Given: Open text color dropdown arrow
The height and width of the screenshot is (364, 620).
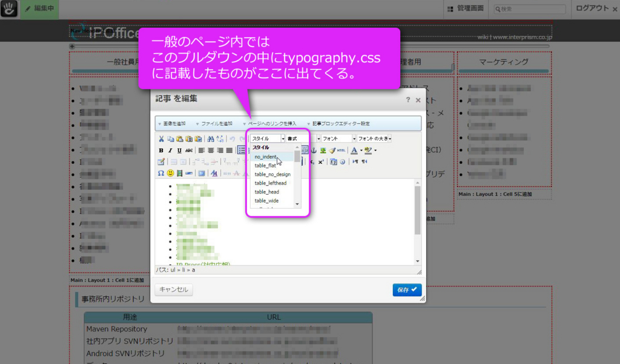Looking at the screenshot, I should pyautogui.click(x=361, y=151).
